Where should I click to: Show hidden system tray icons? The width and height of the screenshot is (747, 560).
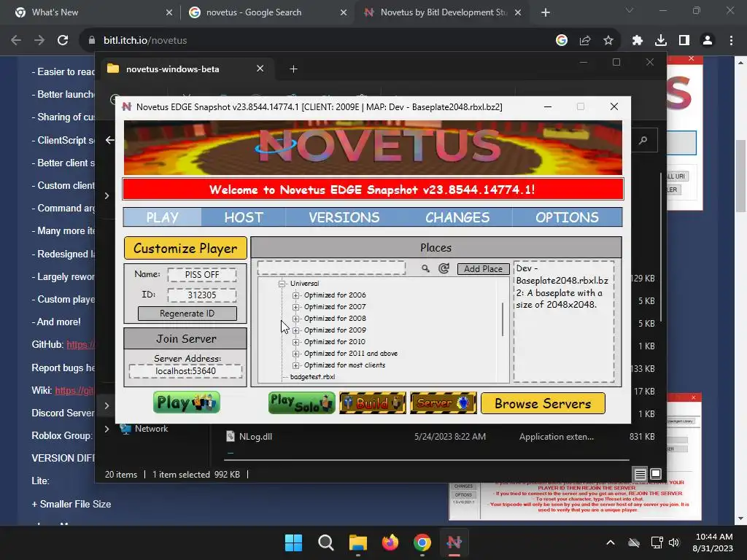coord(611,542)
